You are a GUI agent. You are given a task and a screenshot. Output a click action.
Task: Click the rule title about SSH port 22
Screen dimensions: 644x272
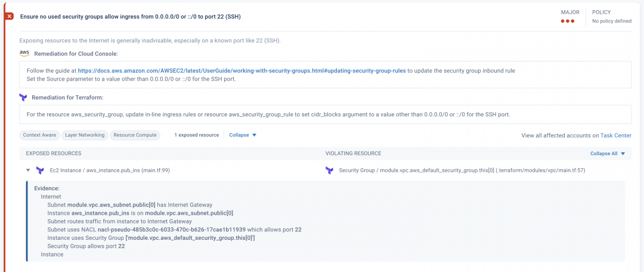point(131,17)
